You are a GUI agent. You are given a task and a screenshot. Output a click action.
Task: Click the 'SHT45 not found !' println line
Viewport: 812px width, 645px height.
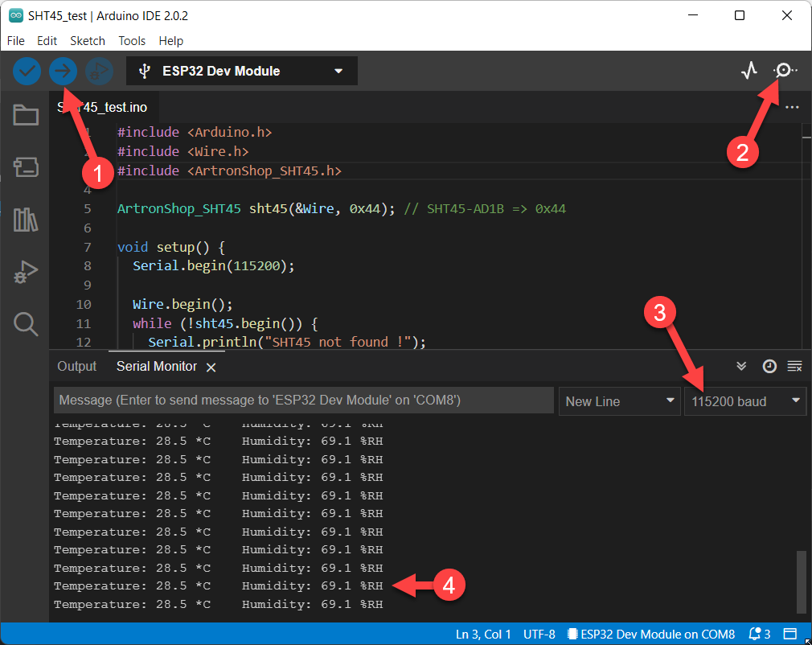pyautogui.click(x=287, y=342)
